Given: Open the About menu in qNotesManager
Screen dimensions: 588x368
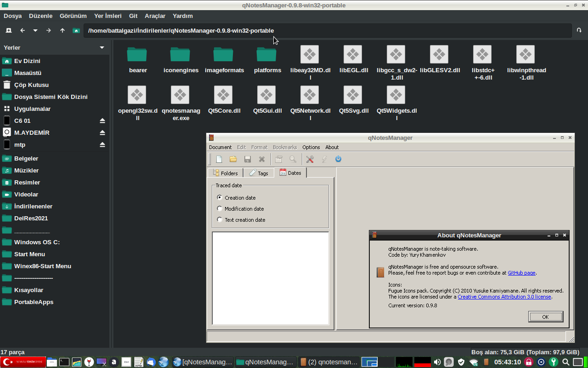Looking at the screenshot, I should (332, 147).
